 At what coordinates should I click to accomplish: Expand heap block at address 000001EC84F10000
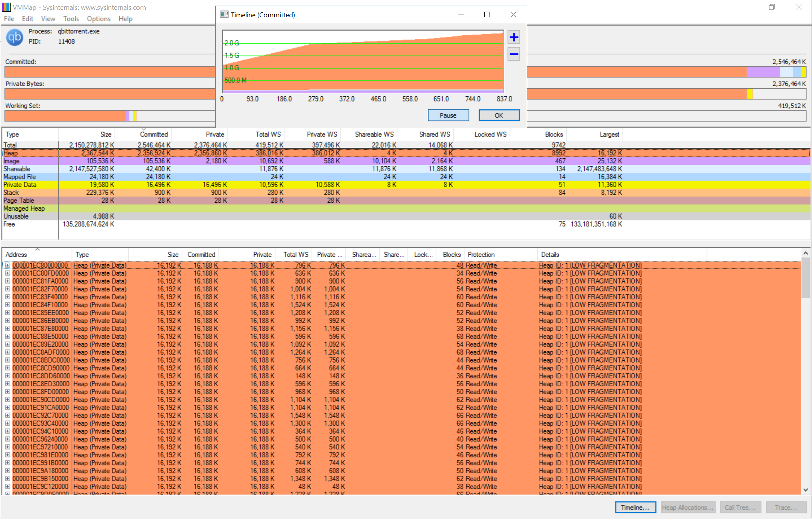[7, 305]
